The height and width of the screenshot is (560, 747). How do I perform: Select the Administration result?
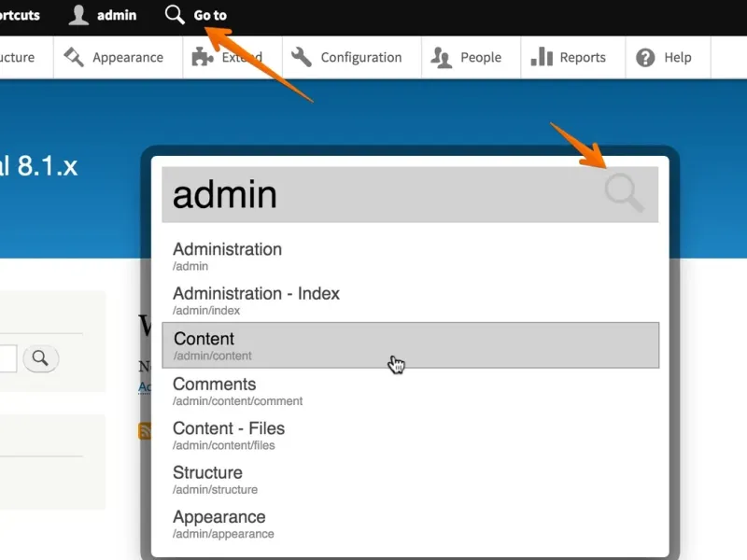[x=410, y=256]
